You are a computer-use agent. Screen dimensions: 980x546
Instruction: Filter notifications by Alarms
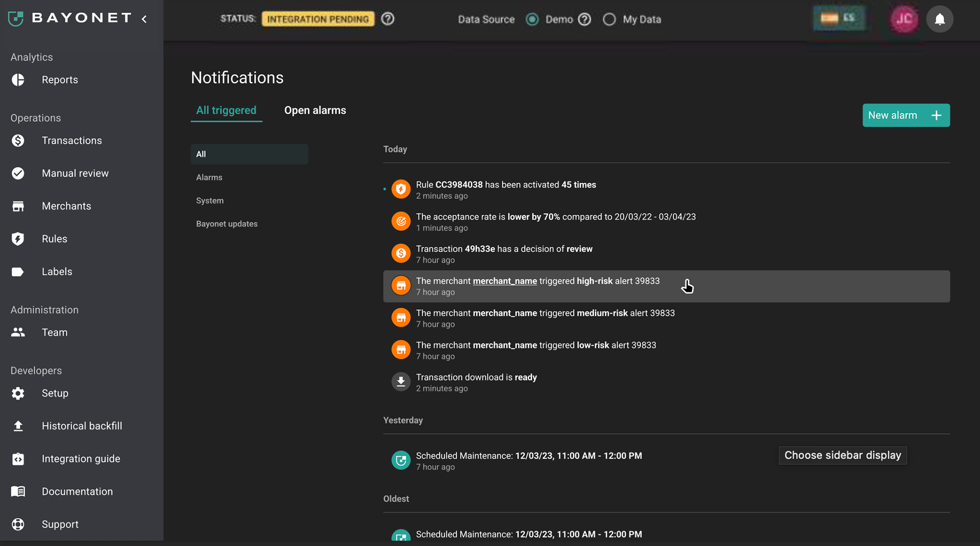pyautogui.click(x=209, y=178)
